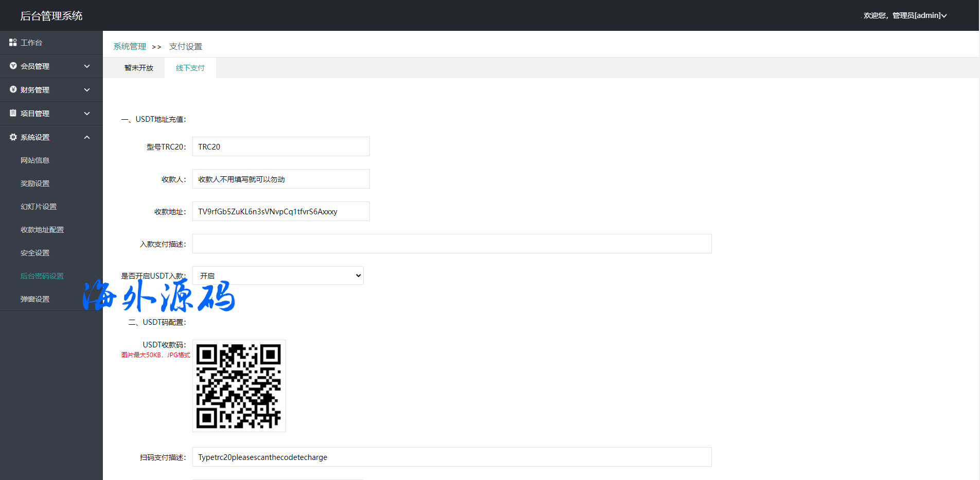Click the USDT QR code image

239,386
